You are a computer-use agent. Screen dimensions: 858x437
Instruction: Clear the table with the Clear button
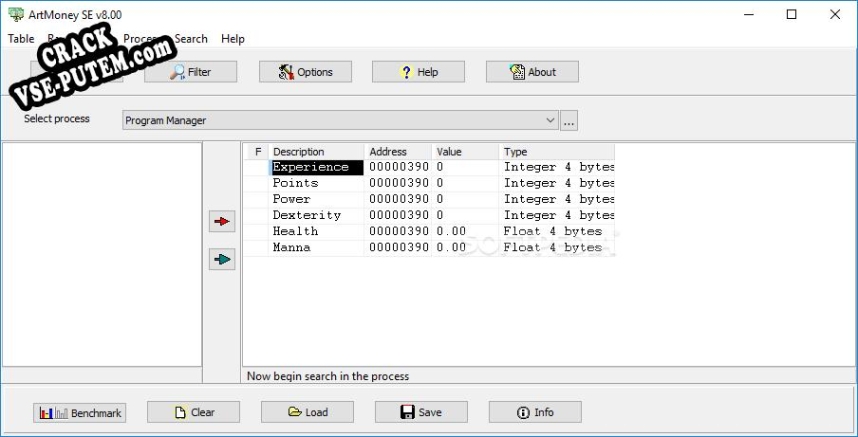[194, 412]
